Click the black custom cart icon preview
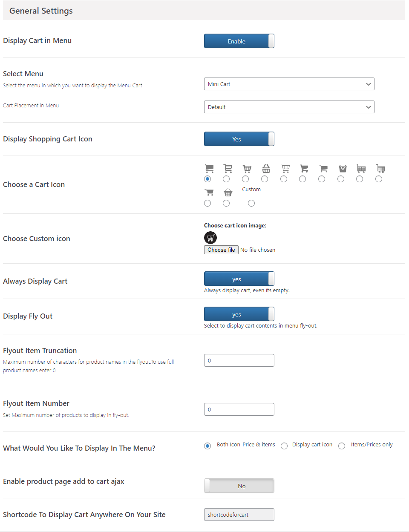Viewport: 409px width, 532px height. [210, 238]
